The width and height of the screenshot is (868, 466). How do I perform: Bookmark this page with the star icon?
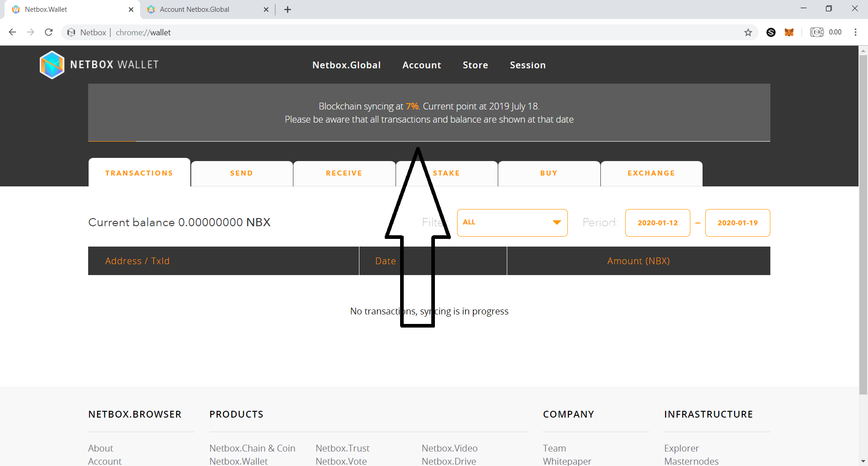pyautogui.click(x=748, y=32)
